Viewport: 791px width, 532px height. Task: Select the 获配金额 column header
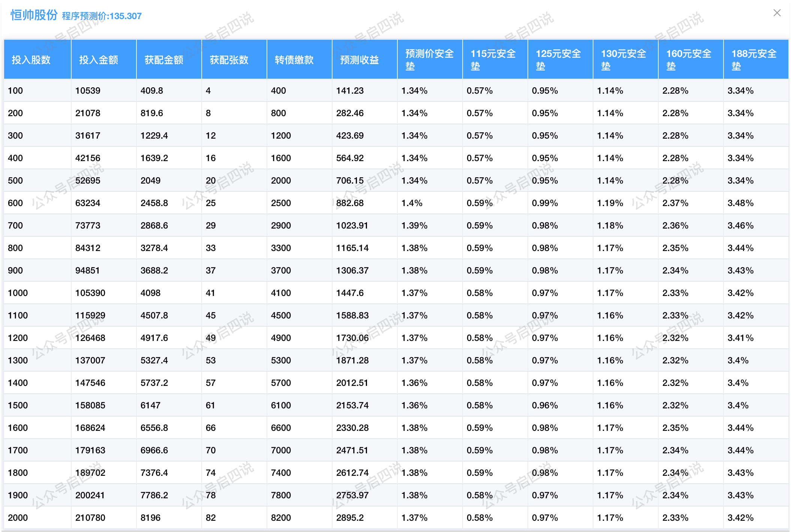pyautogui.click(x=164, y=60)
